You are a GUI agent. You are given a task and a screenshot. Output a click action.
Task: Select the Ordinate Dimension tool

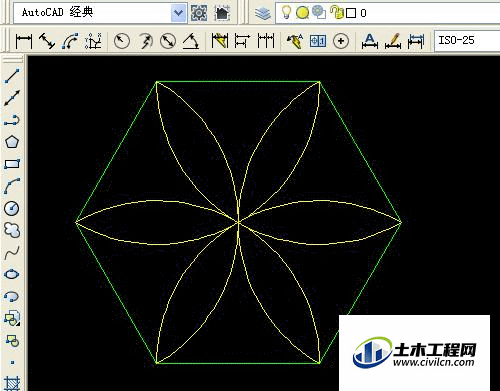(93, 41)
